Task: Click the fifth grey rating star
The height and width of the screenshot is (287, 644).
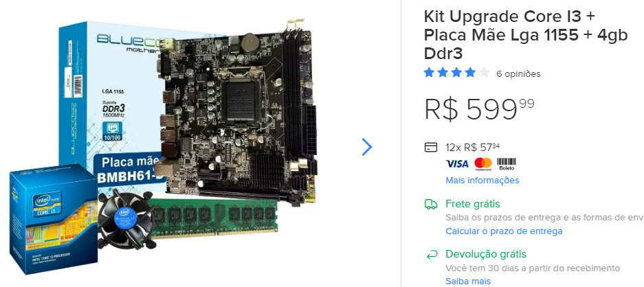Action: [485, 73]
